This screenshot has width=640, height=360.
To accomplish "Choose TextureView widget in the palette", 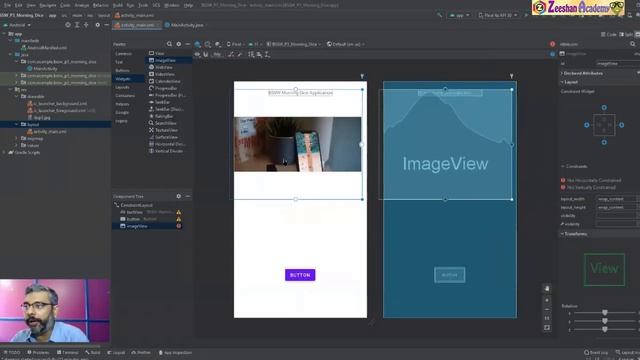I will [166, 130].
